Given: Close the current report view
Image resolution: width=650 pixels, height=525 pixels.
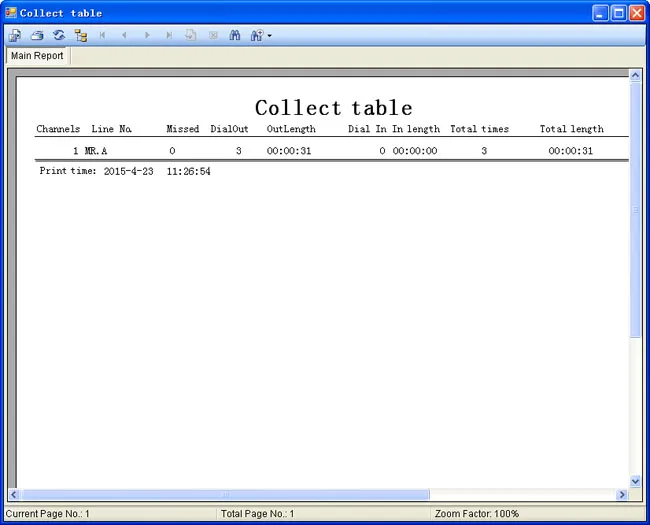Looking at the screenshot, I should click(x=213, y=36).
